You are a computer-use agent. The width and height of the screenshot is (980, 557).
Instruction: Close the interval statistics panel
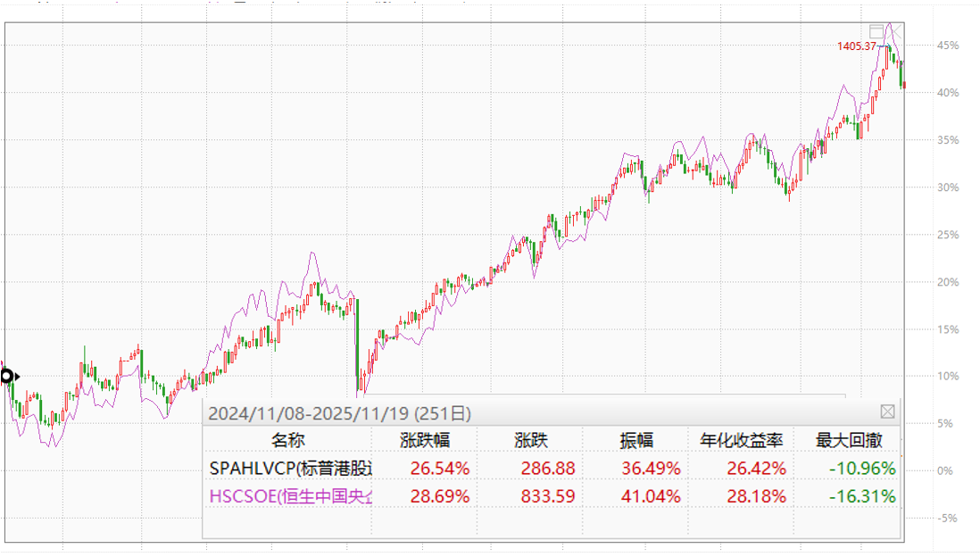[x=887, y=412]
